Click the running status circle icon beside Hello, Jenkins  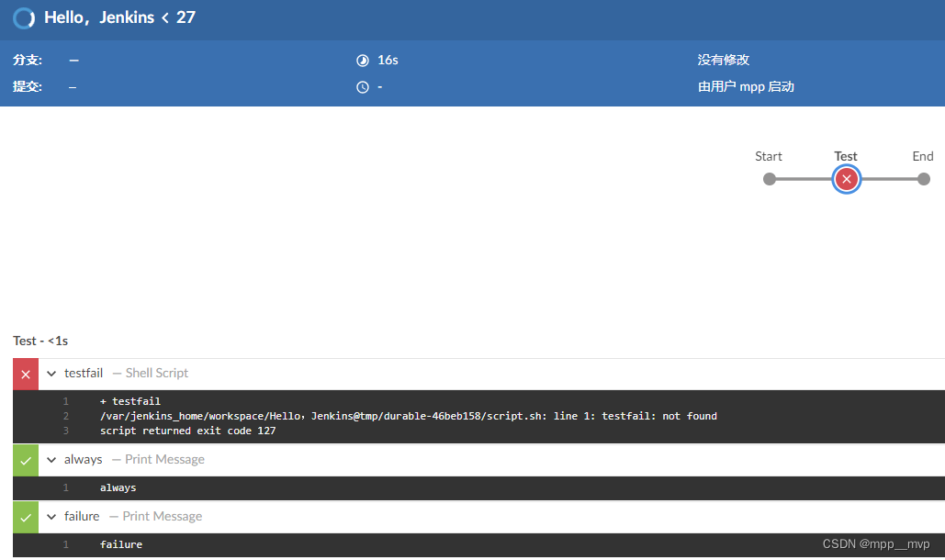[x=24, y=18]
